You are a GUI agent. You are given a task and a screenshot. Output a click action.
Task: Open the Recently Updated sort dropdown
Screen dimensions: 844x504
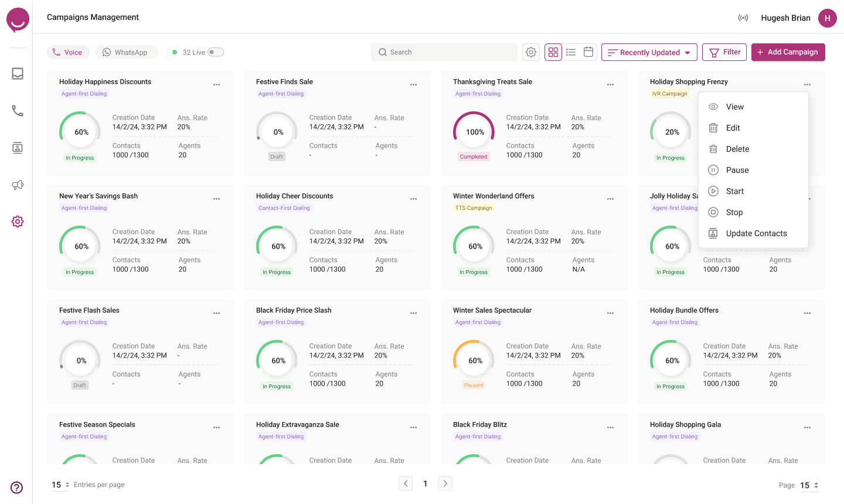click(649, 52)
